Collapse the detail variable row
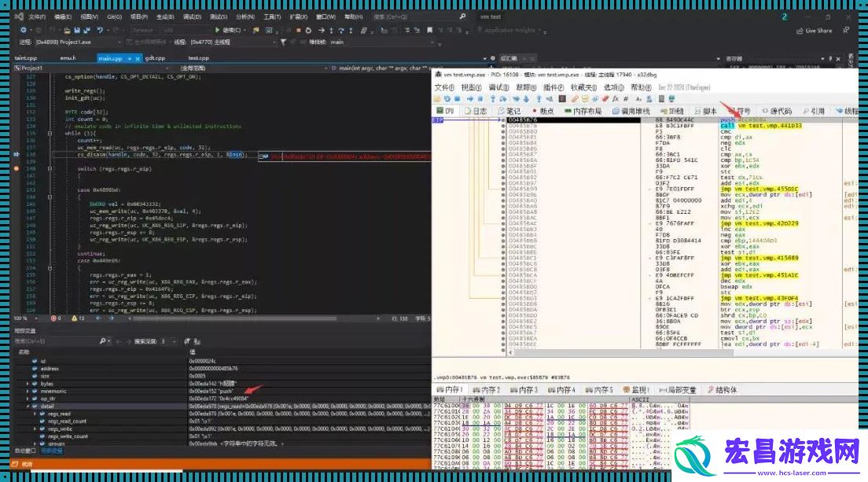The height and width of the screenshot is (482, 868). (28, 407)
